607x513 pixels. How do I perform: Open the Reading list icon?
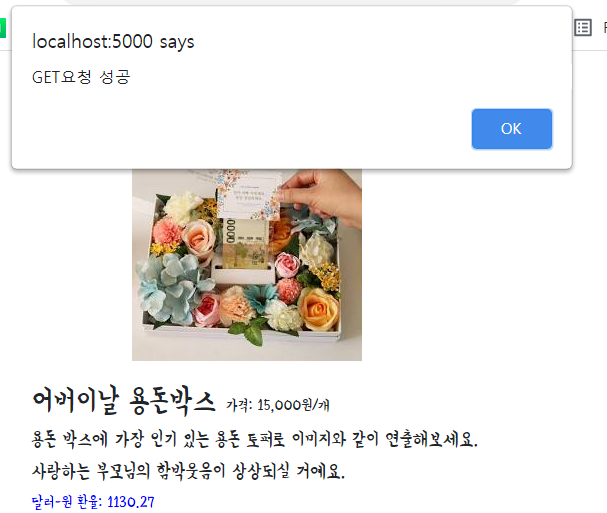click(583, 28)
